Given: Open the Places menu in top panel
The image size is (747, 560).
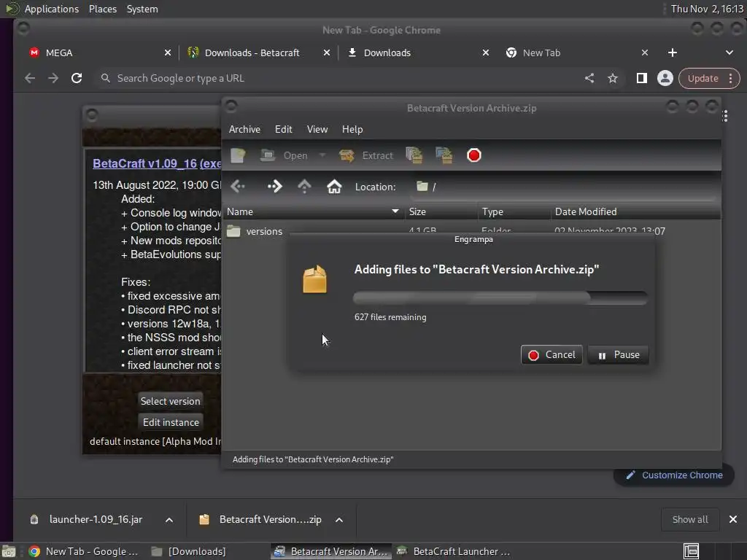Looking at the screenshot, I should pyautogui.click(x=103, y=9).
